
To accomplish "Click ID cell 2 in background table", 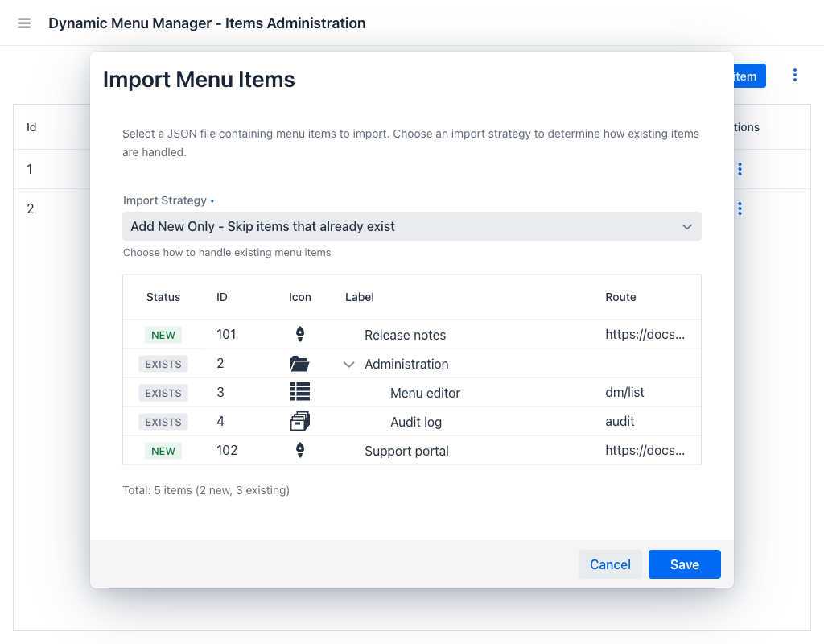I will pyautogui.click(x=31, y=208).
